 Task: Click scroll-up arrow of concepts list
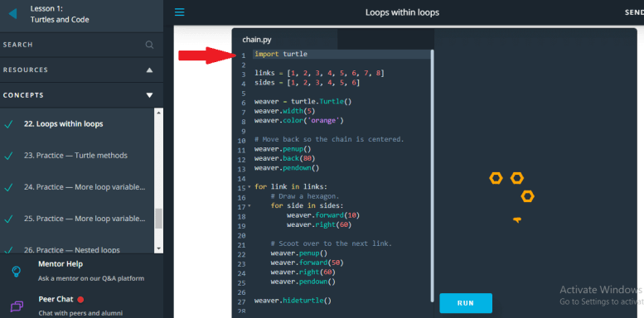point(158,112)
